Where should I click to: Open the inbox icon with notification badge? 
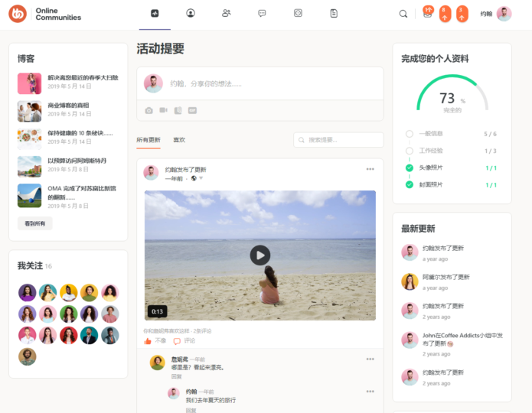tap(427, 14)
